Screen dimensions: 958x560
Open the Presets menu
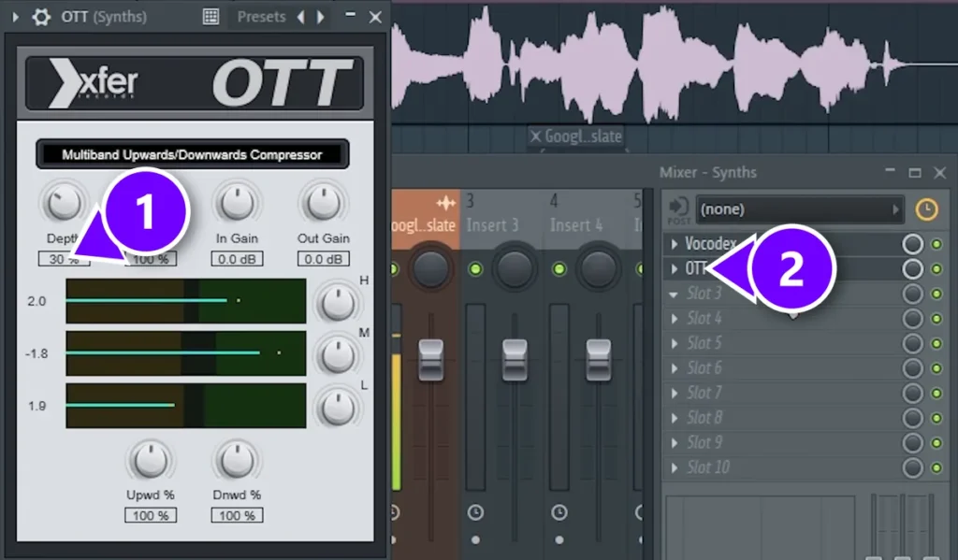coord(261,17)
